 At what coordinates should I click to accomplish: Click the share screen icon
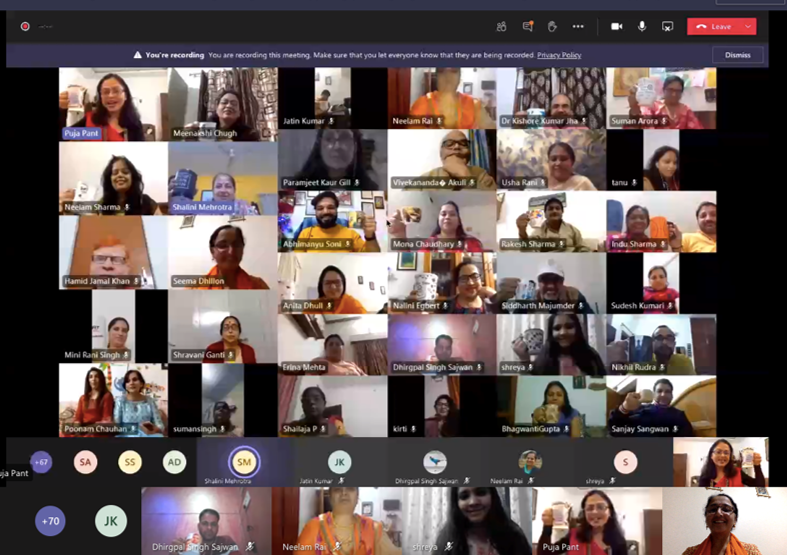pyautogui.click(x=667, y=27)
